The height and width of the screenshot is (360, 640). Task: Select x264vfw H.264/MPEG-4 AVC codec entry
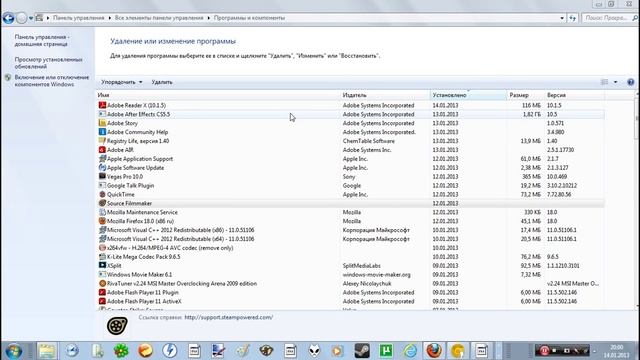351,248
